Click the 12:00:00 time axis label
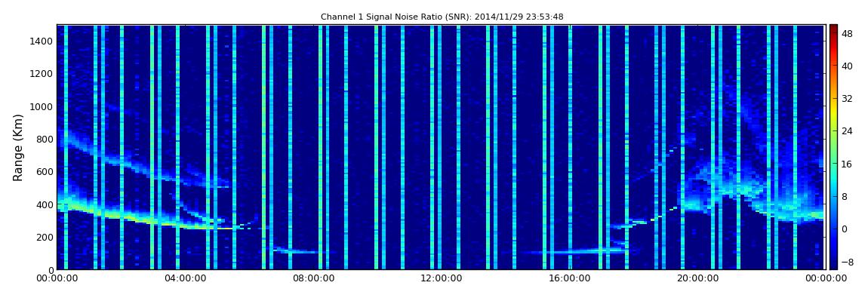The height and width of the screenshot is (307, 868). (441, 278)
